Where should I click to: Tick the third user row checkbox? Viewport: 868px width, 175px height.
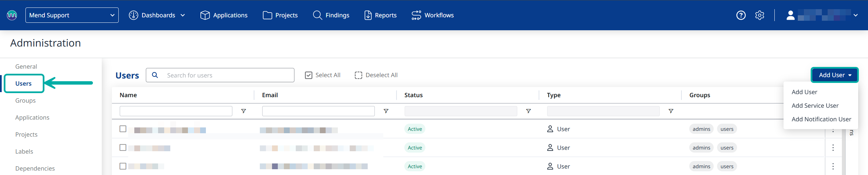(123, 166)
